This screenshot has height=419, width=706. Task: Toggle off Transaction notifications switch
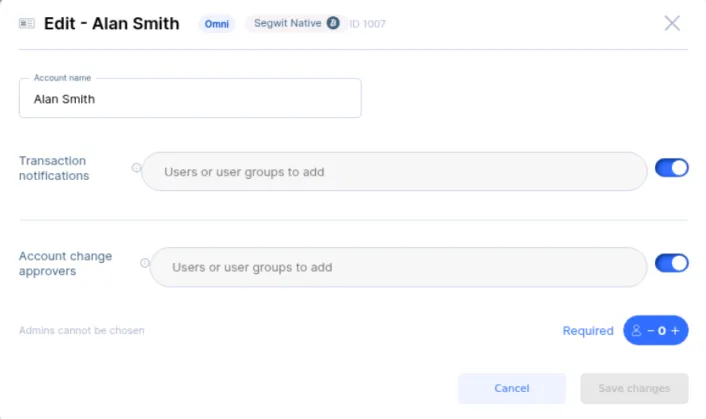[x=671, y=168]
